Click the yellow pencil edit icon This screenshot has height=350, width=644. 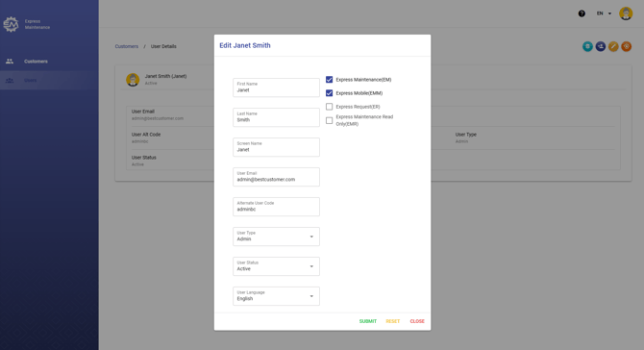[613, 46]
